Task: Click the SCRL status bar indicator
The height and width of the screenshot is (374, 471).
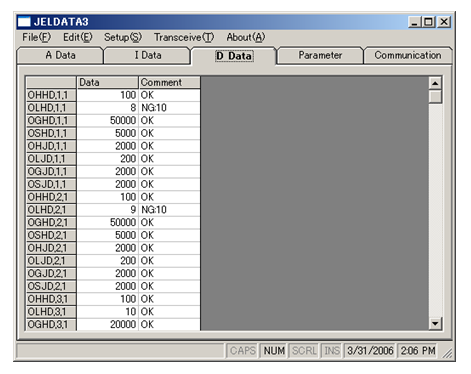Action: (x=304, y=351)
